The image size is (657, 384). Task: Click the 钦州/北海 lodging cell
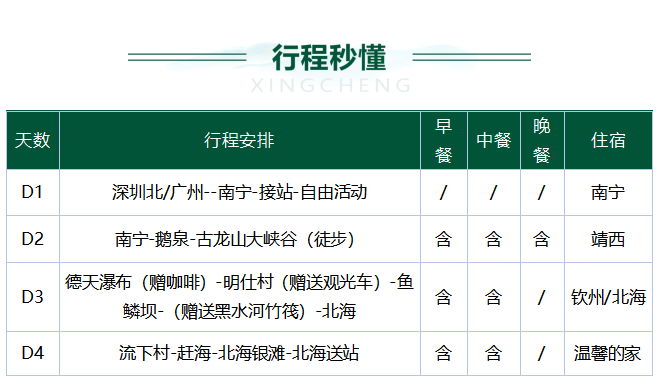608,297
